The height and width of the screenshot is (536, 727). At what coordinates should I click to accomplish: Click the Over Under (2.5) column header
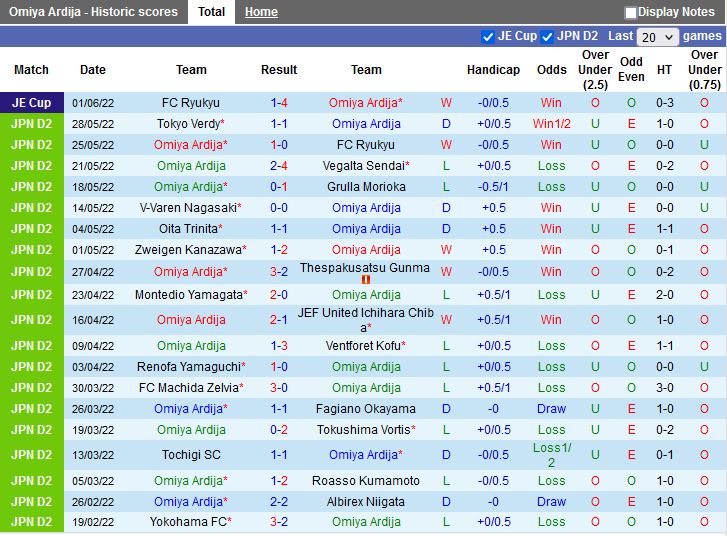click(x=595, y=70)
